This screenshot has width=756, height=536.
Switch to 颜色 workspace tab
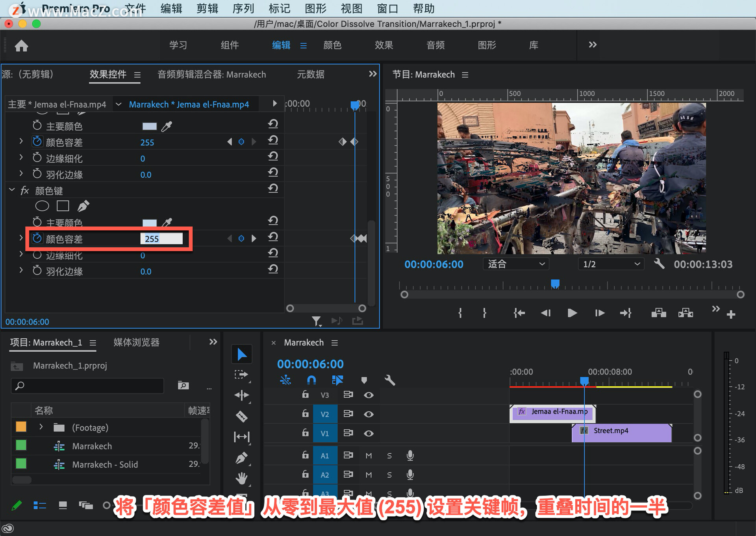332,45
